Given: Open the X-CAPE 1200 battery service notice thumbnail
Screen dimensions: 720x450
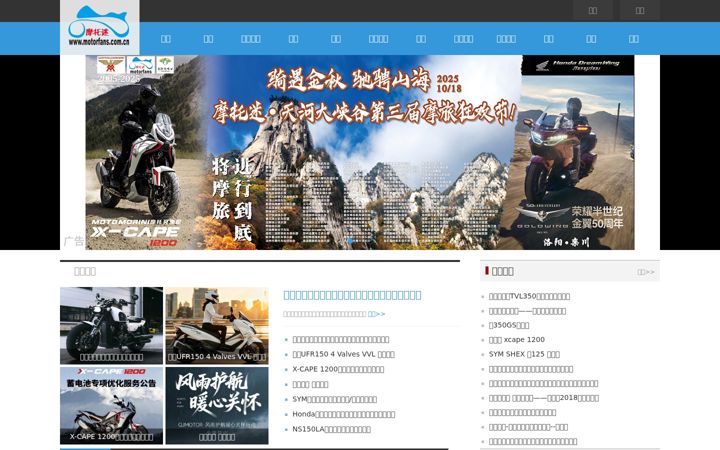Looking at the screenshot, I should (x=112, y=405).
